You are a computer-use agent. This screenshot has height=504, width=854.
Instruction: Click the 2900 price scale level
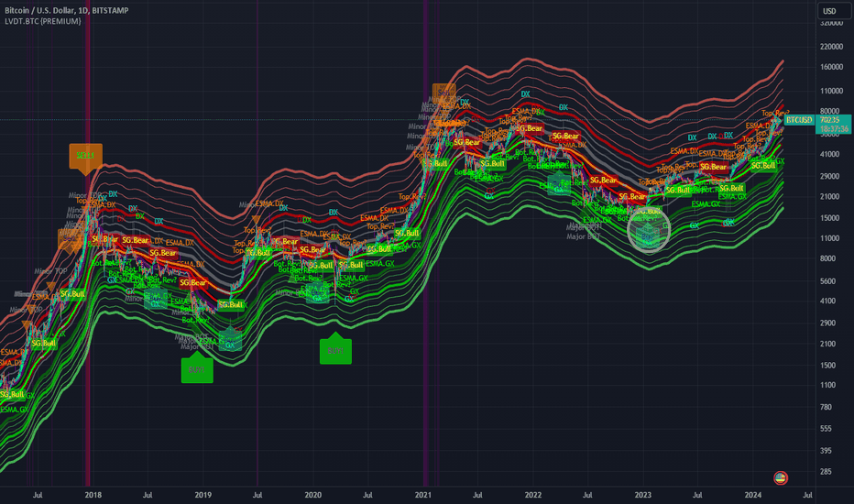tap(827, 323)
